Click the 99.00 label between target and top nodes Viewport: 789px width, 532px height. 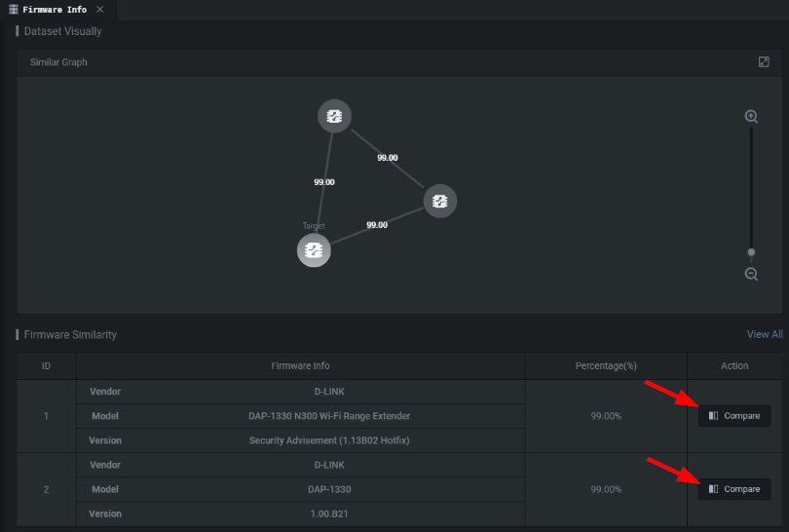point(324,182)
